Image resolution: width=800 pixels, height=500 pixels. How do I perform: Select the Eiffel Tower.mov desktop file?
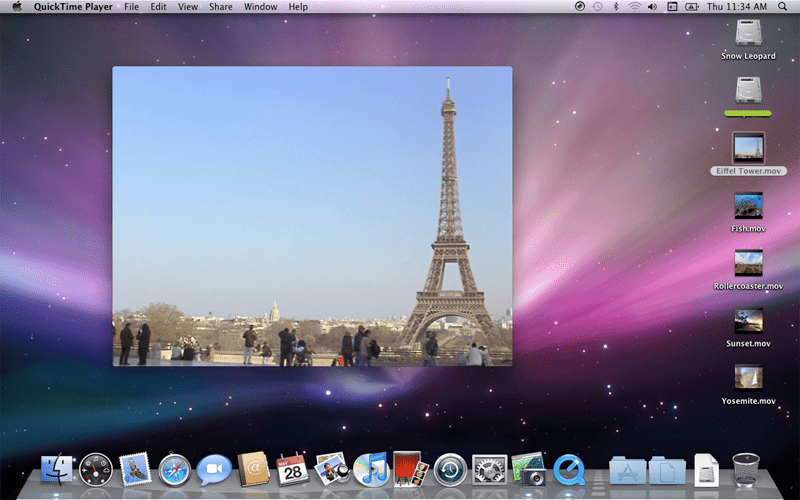tap(748, 154)
